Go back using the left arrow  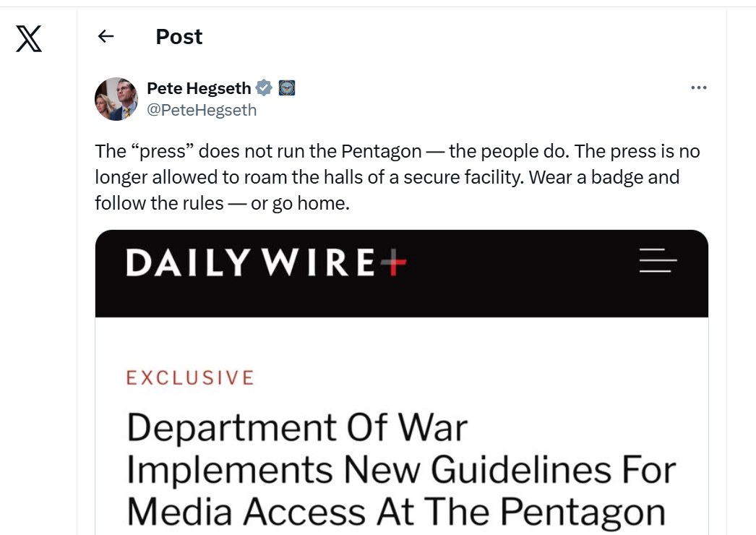(106, 36)
